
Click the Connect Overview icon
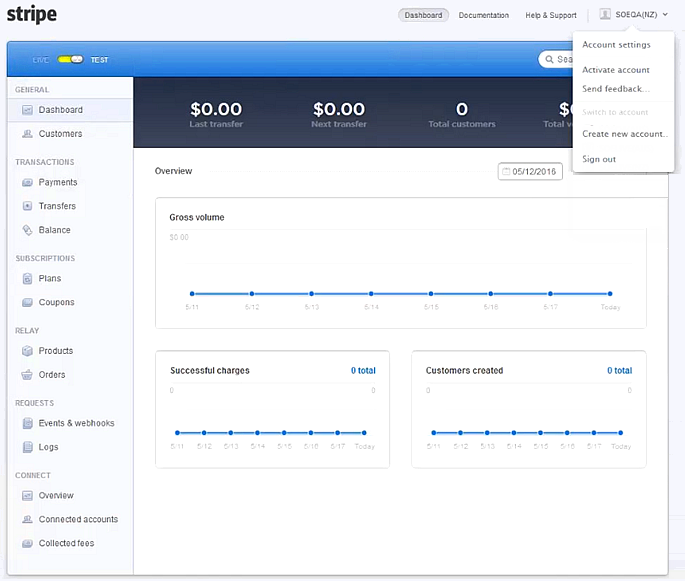tap(27, 495)
